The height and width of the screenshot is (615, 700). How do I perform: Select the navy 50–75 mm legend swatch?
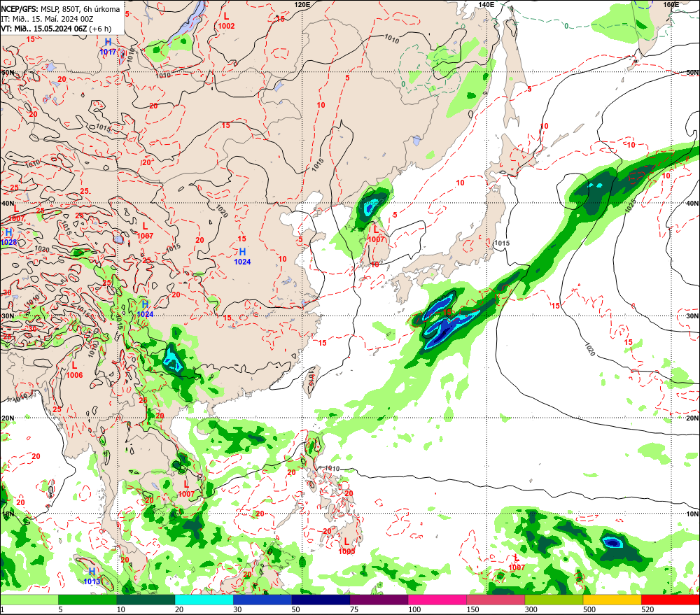click(x=321, y=600)
